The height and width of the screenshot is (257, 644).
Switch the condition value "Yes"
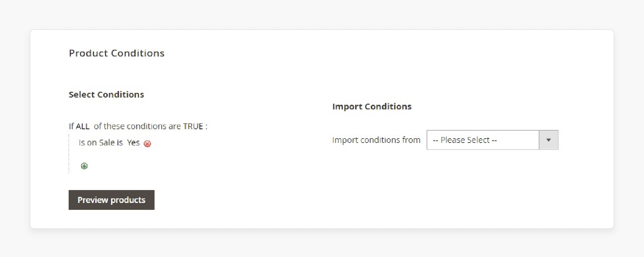[x=133, y=143]
